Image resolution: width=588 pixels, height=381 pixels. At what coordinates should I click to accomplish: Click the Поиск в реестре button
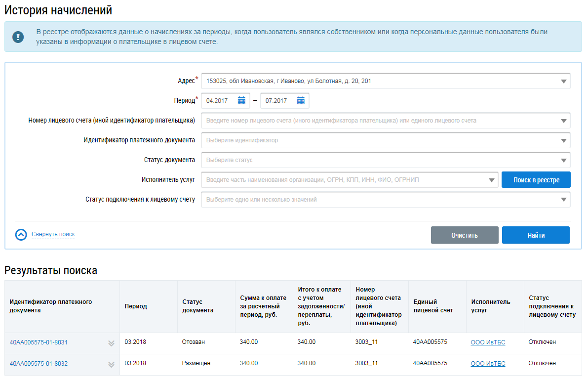click(x=536, y=180)
